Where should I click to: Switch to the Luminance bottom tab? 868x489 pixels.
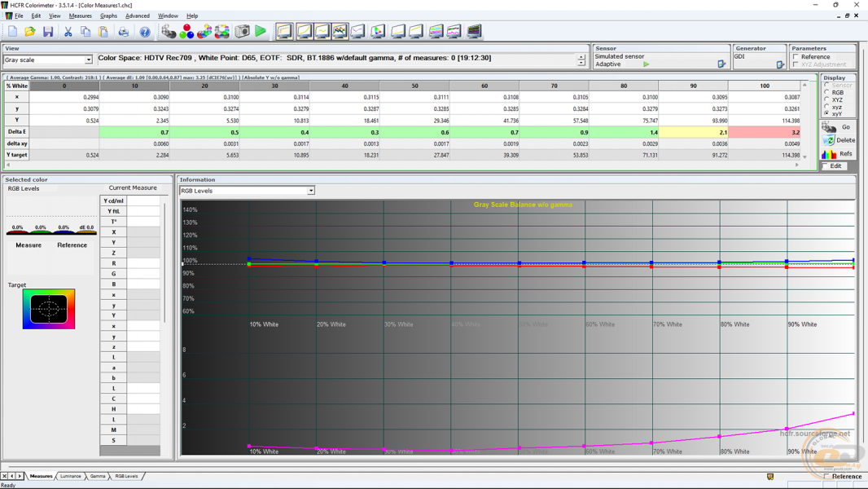(70, 476)
